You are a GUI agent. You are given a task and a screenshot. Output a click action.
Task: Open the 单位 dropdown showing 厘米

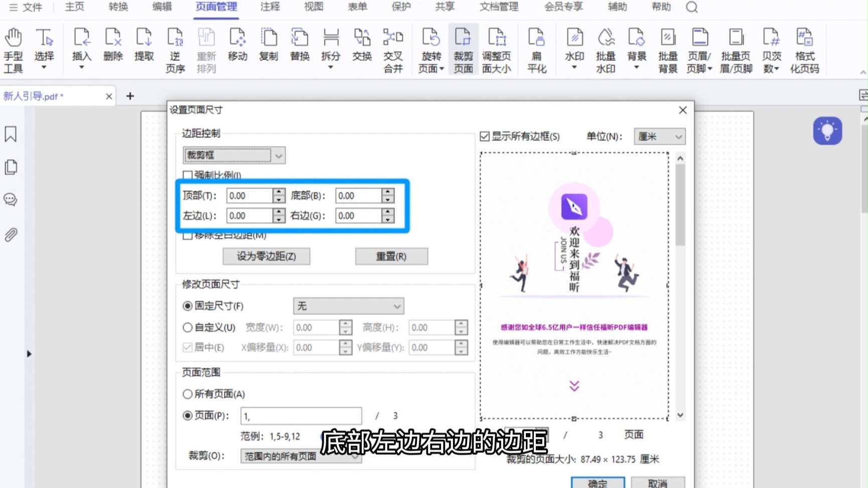[x=659, y=136]
